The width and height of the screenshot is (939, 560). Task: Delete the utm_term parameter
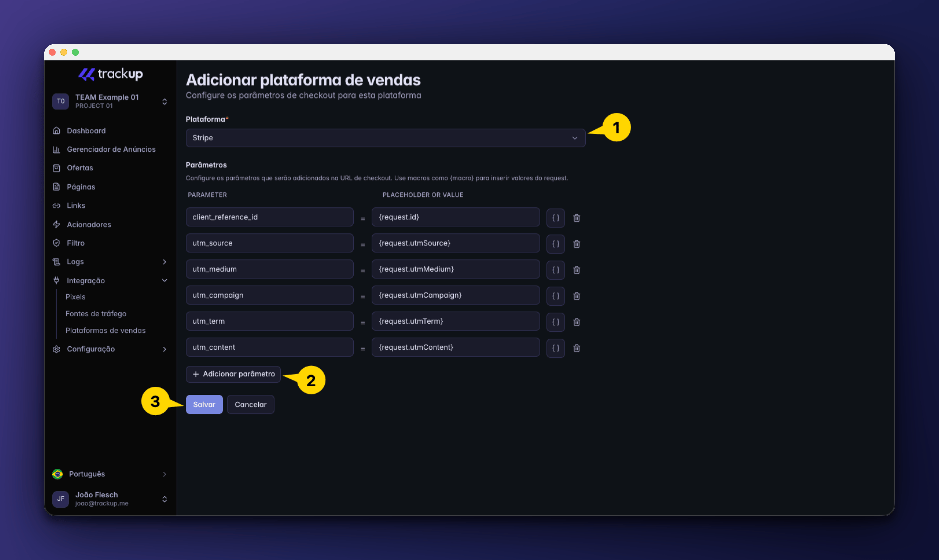click(x=576, y=322)
